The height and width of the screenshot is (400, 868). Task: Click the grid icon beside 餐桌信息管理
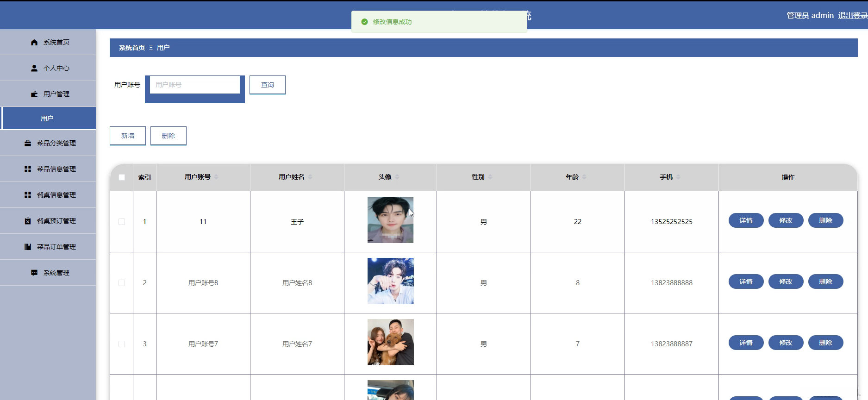point(28,195)
